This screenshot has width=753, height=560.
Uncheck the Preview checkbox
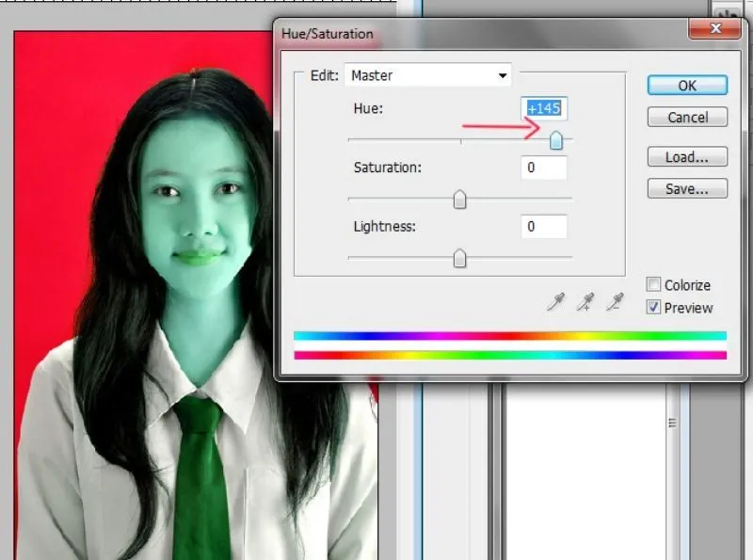tap(653, 307)
